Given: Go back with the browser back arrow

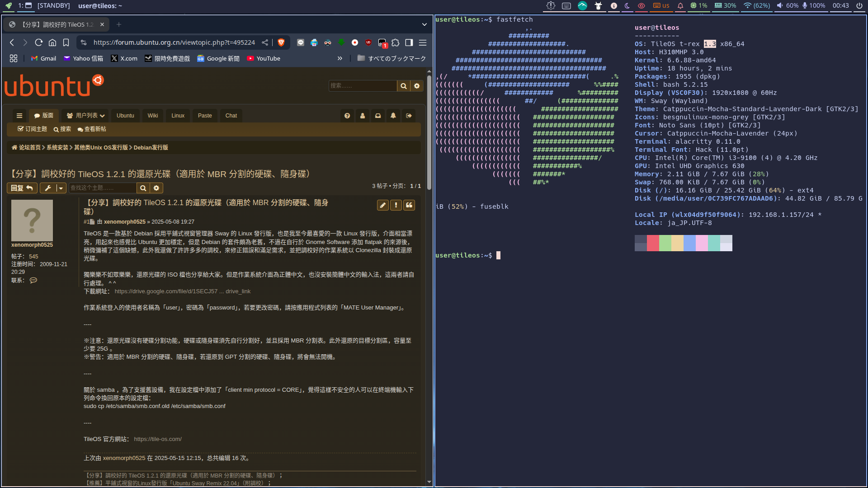Looking at the screenshot, I should point(12,42).
